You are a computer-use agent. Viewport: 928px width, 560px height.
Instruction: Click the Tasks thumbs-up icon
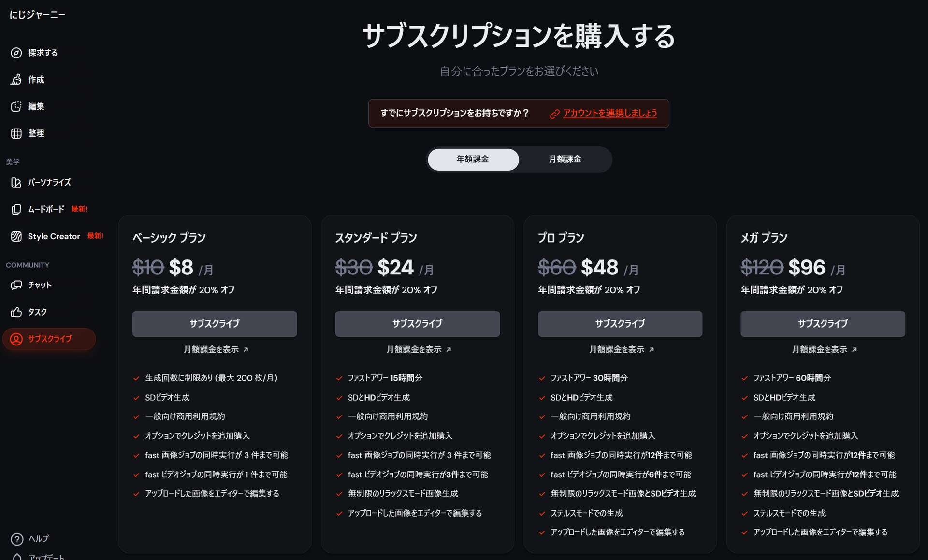[16, 312]
